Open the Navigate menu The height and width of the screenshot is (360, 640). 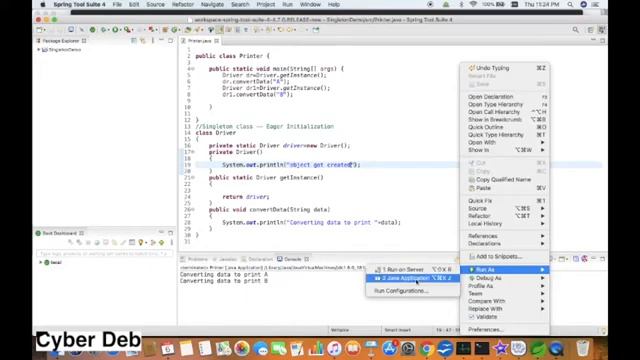[212, 4]
